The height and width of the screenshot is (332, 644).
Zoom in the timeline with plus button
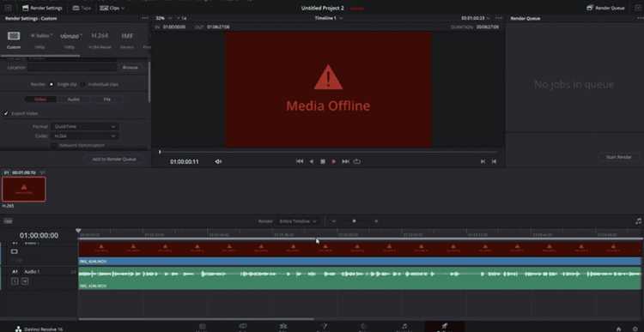pyautogui.click(x=376, y=221)
